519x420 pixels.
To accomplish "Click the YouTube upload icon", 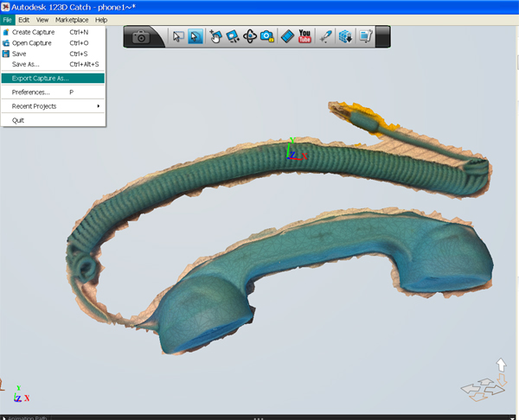I will 305,36.
